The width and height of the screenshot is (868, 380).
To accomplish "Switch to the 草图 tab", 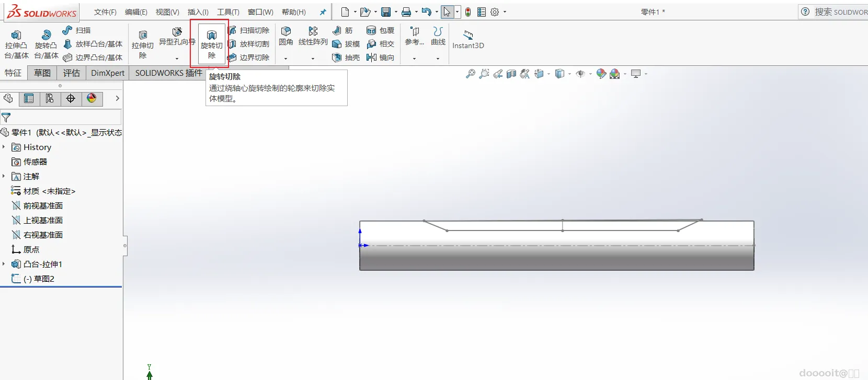I will coord(42,73).
